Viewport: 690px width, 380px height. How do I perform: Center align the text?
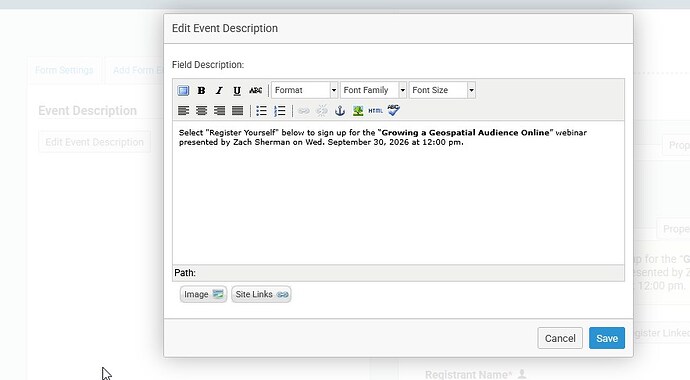(201, 111)
